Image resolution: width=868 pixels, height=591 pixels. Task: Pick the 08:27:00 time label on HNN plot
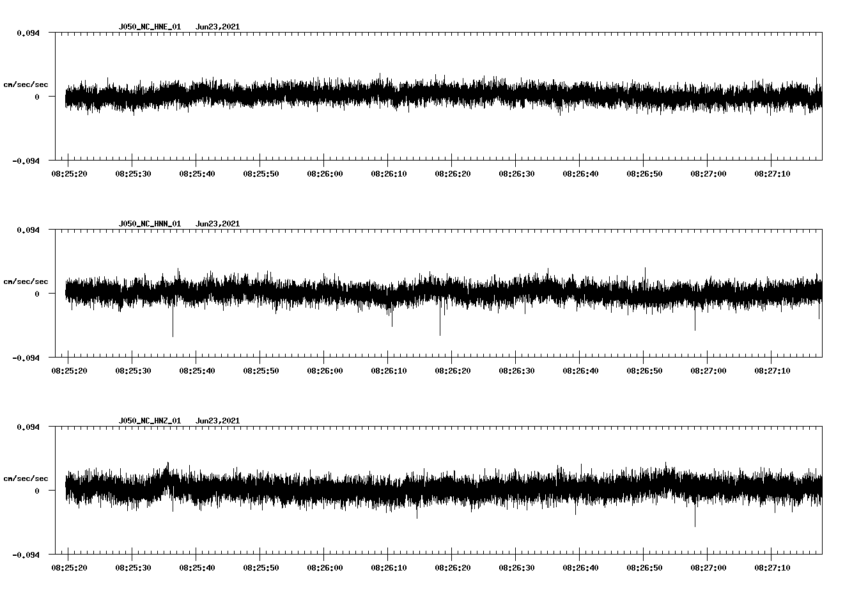pos(708,371)
